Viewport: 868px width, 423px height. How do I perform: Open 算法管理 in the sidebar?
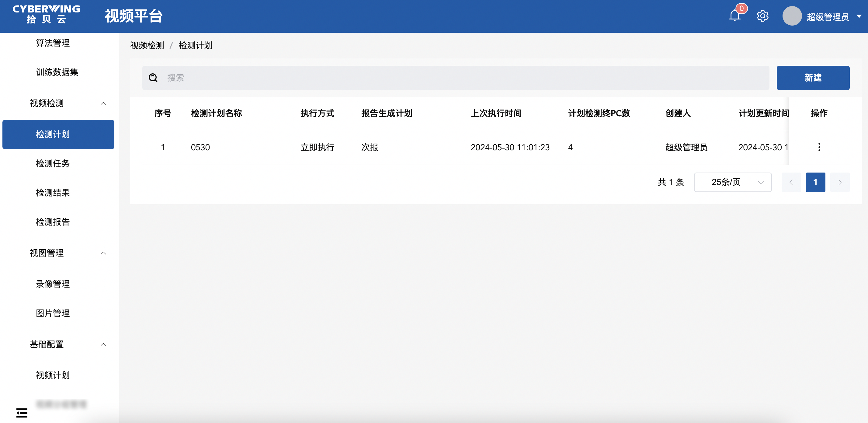[x=53, y=43]
